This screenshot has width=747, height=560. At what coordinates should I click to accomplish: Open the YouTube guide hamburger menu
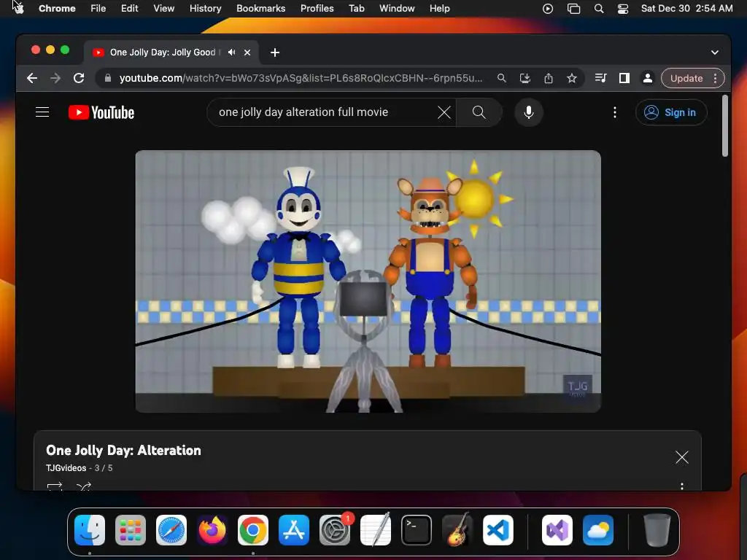pos(42,112)
